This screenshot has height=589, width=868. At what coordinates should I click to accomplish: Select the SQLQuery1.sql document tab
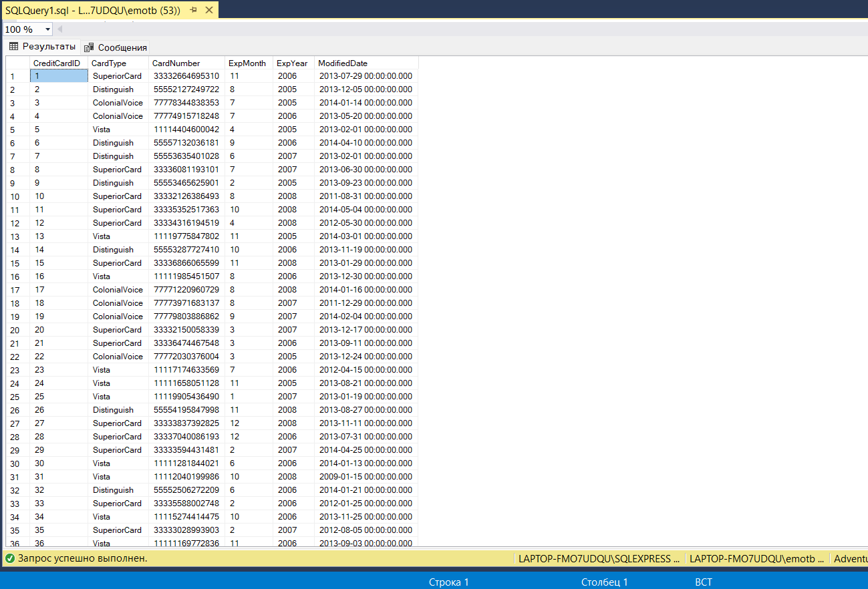pos(93,11)
